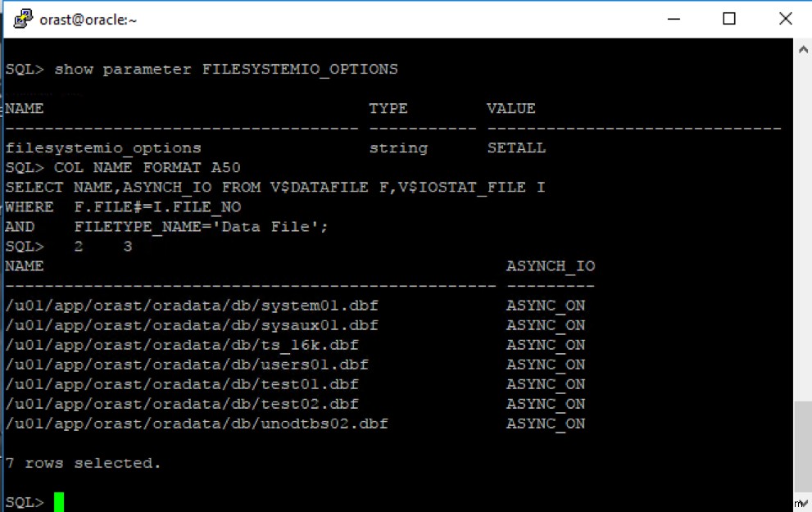Click ASYNC_ON value for system01.dbf
Viewport: 812px width, 512px height.
tap(546, 306)
